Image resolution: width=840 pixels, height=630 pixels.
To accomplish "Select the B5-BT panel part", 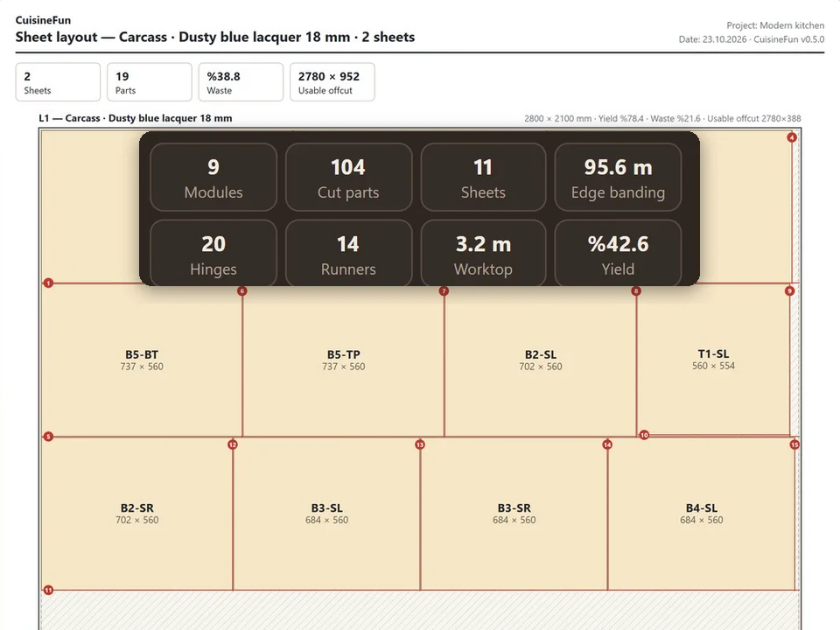I will tap(142, 360).
